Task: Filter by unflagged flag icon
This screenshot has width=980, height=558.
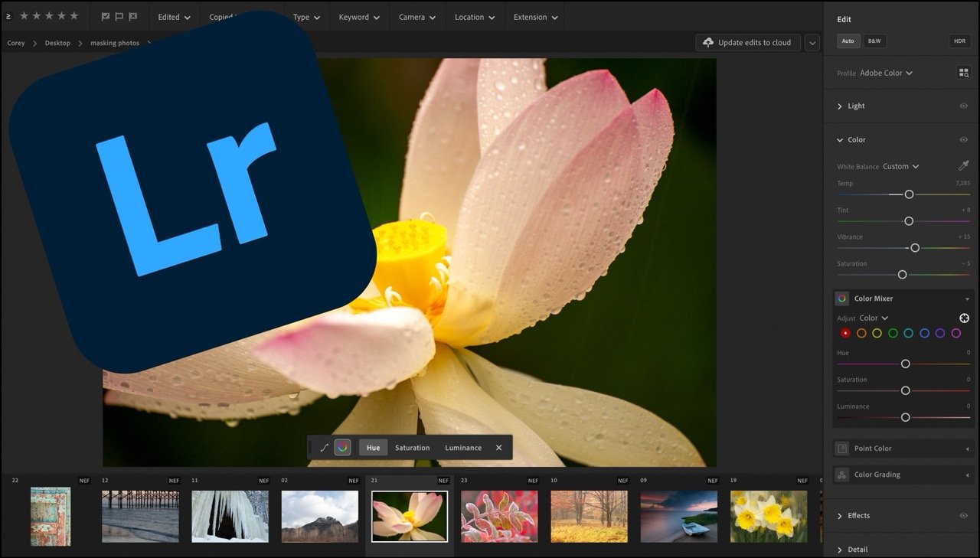Action: pyautogui.click(x=119, y=16)
